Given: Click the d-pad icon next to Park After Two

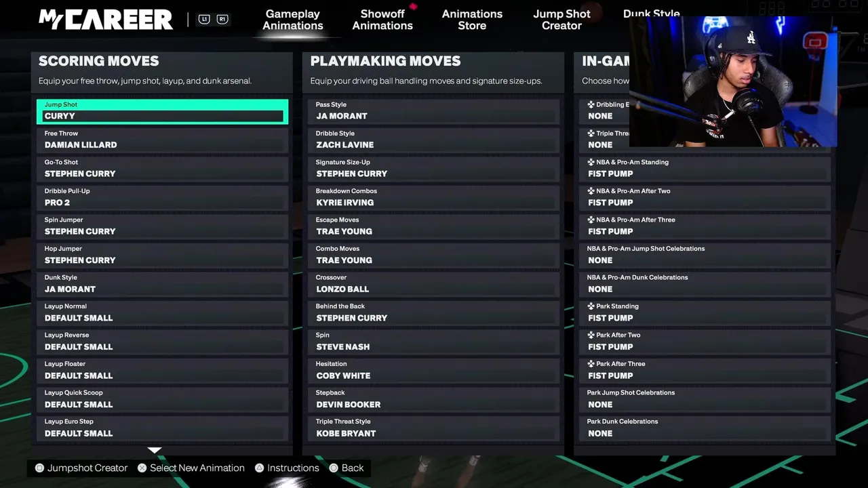Looking at the screenshot, I should [591, 335].
